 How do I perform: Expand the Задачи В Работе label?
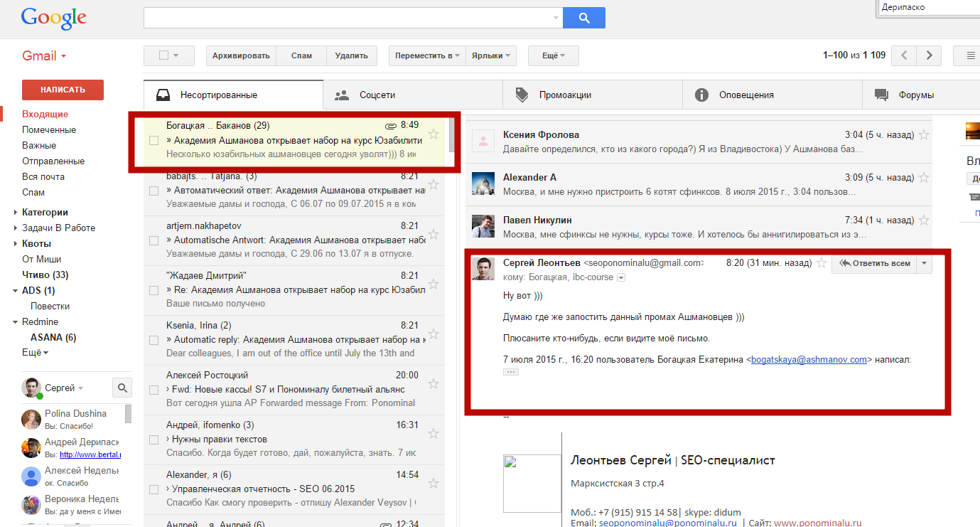16,228
